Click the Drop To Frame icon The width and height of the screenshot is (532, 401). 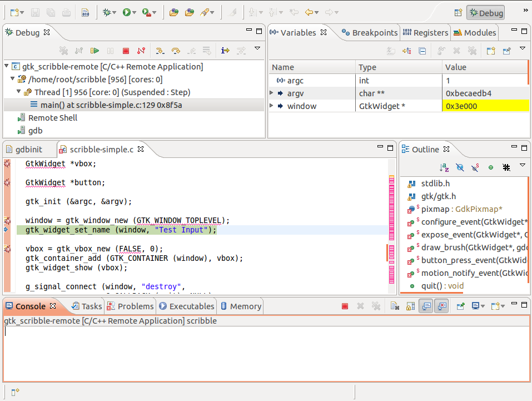pos(207,51)
